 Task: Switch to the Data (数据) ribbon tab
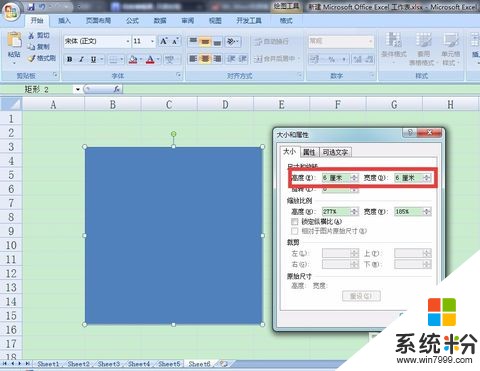pos(160,21)
